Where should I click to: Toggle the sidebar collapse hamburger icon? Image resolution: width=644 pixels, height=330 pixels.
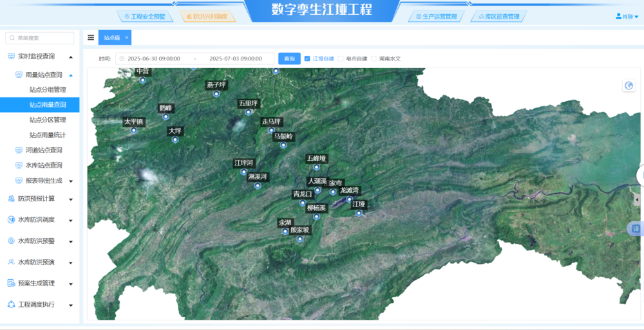click(x=91, y=38)
